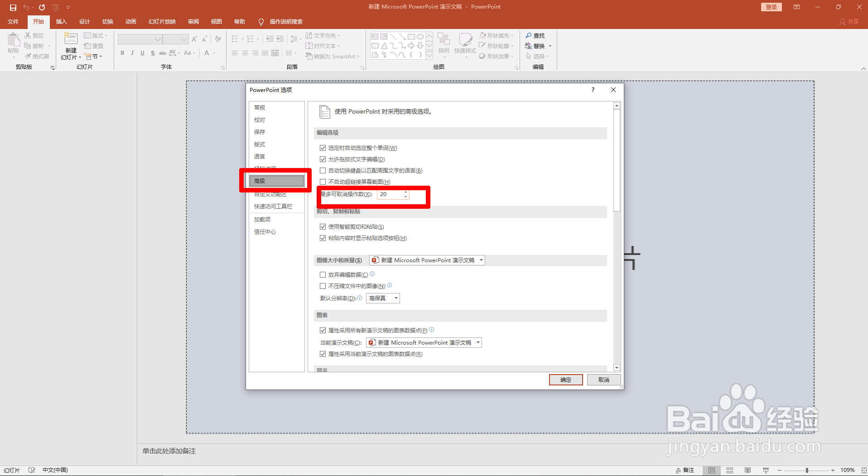The width and height of the screenshot is (868, 476).
Task: Click the options dialog help question mark
Action: [x=593, y=90]
